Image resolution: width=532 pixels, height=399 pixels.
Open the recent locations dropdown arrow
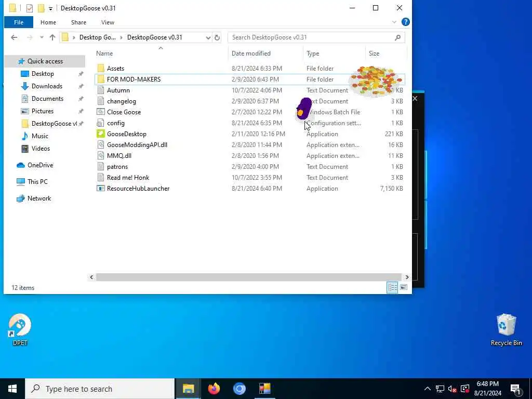pos(42,37)
